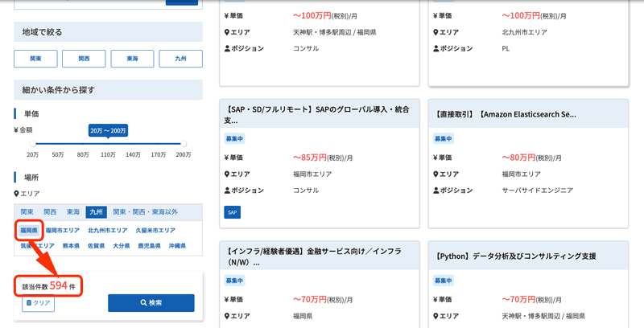Toggle the 福岡県 area option
Image resolution: width=644 pixels, height=328 pixels.
[29, 231]
